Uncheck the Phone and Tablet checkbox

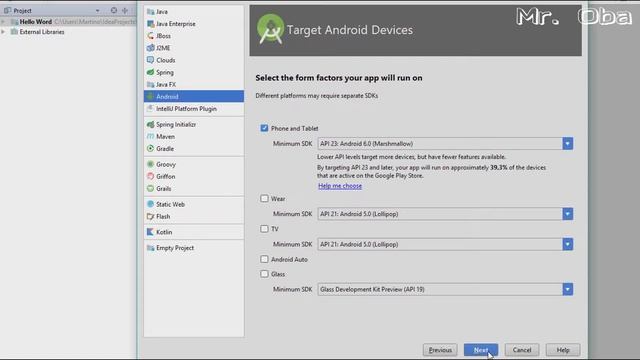click(264, 128)
